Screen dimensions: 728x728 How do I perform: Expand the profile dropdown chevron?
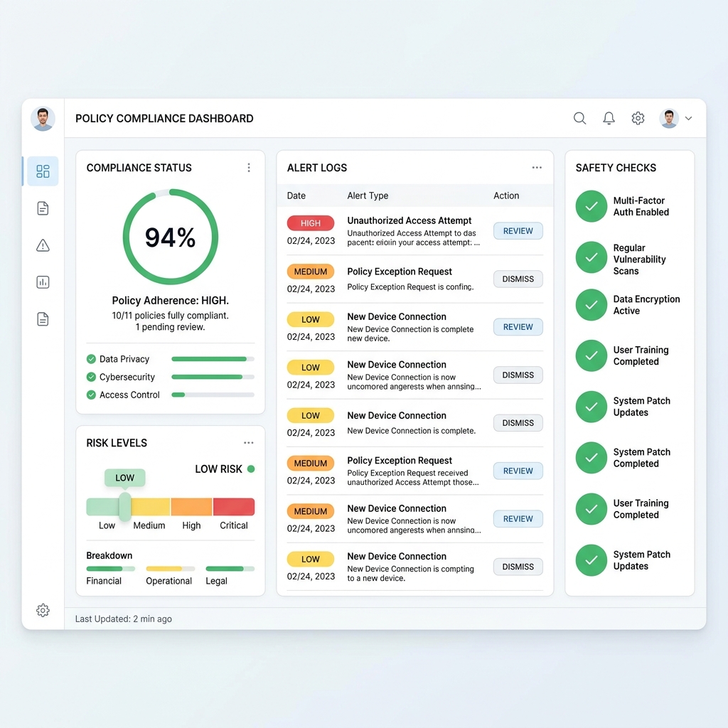[x=688, y=119]
